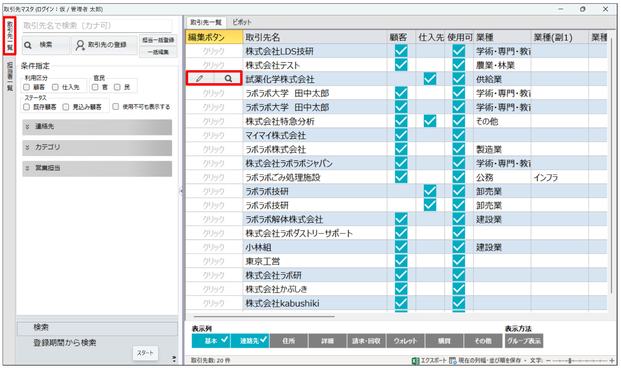Viewport: 621px width, 368px height.
Task: Click the 業種 column header
Action: click(502, 37)
